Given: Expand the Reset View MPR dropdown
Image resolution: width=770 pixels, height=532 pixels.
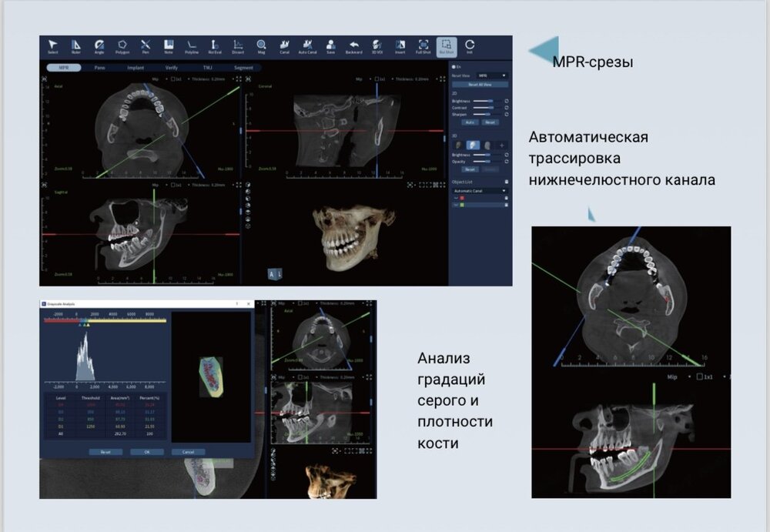Looking at the screenshot, I should click(492, 75).
